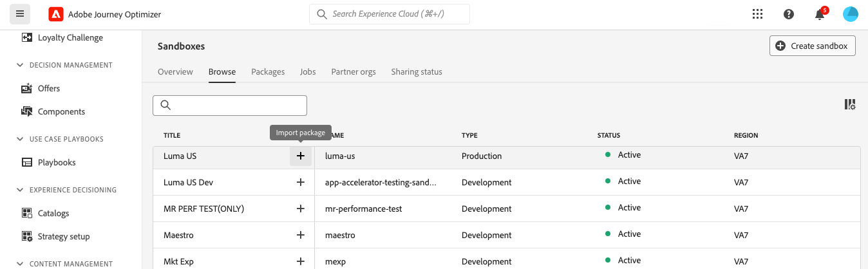The height and width of the screenshot is (269, 868).
Task: Import package into Maestro sandbox
Action: [x=300, y=235]
